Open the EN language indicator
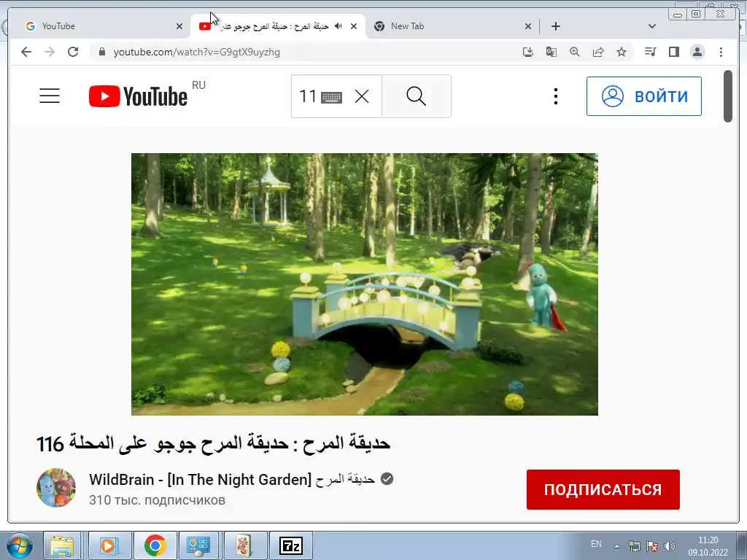Image resolution: width=747 pixels, height=560 pixels. pyautogui.click(x=596, y=544)
